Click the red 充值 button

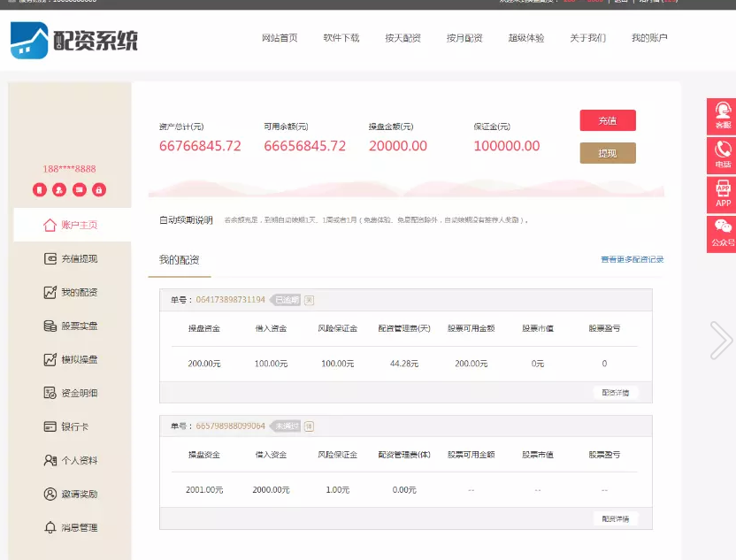pos(607,120)
